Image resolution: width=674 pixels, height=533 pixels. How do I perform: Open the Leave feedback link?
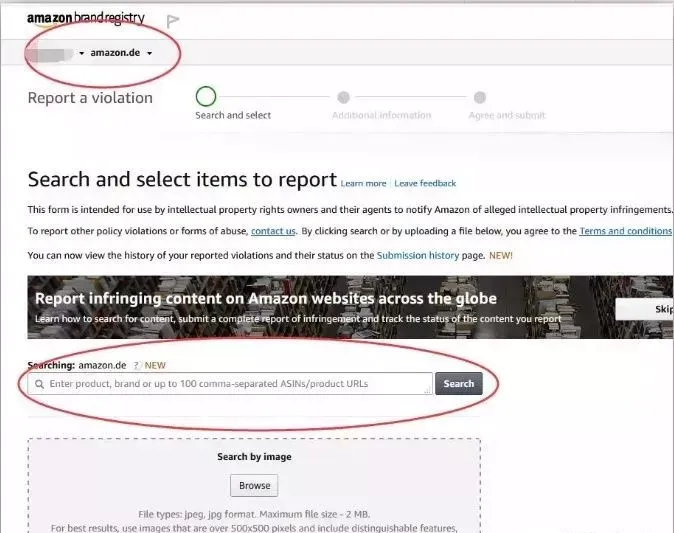pos(425,184)
